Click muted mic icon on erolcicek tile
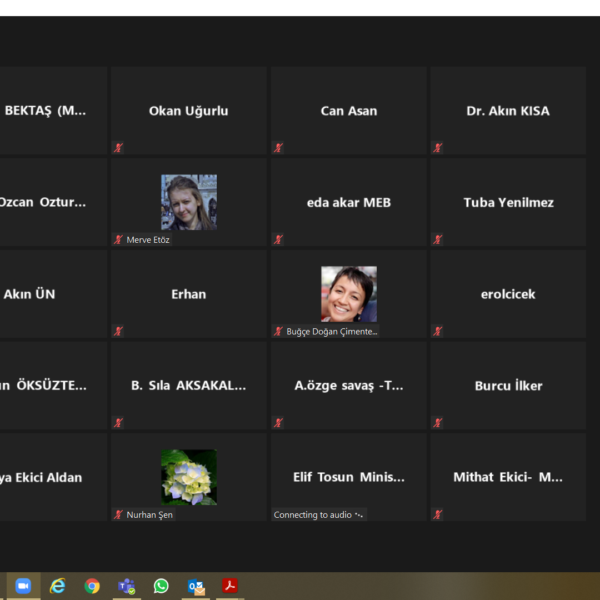The width and height of the screenshot is (600, 600). click(x=438, y=331)
